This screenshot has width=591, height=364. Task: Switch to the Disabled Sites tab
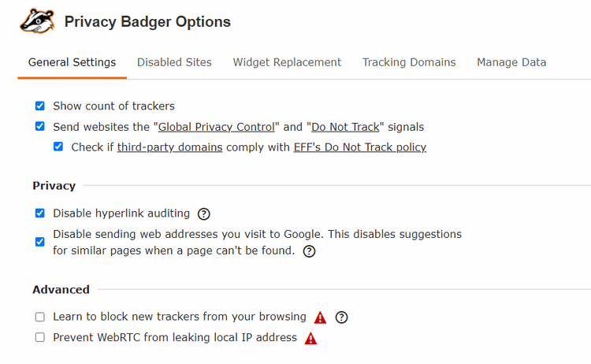tap(174, 62)
